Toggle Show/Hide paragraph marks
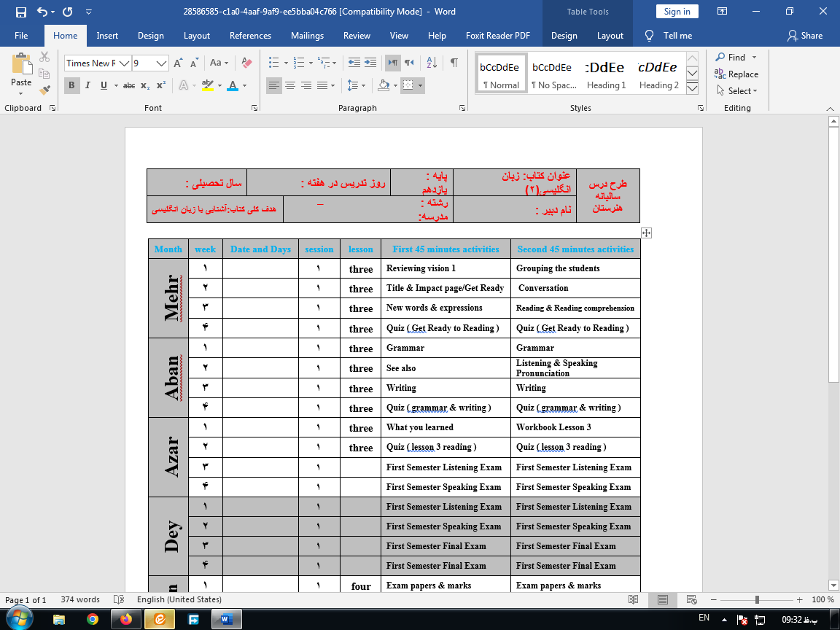Viewport: 840px width, 630px height. (x=454, y=63)
